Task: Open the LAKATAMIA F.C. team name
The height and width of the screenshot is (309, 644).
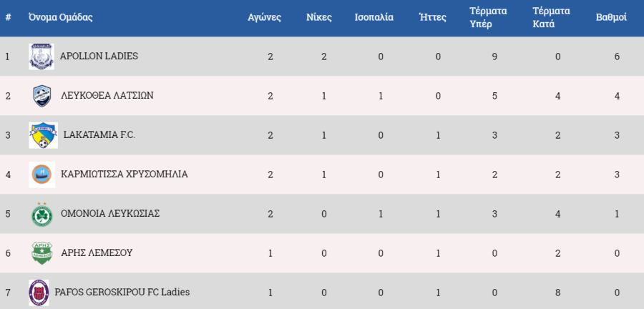Action: point(99,135)
